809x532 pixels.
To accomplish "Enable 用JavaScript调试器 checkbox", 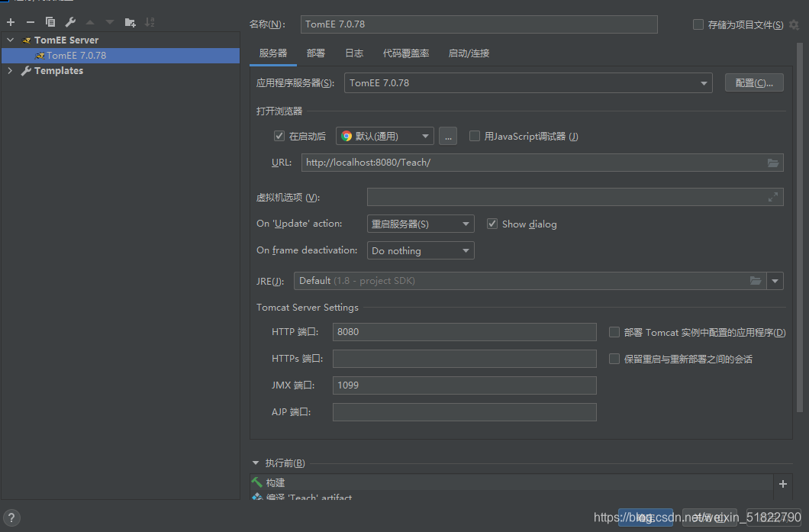I will [474, 136].
